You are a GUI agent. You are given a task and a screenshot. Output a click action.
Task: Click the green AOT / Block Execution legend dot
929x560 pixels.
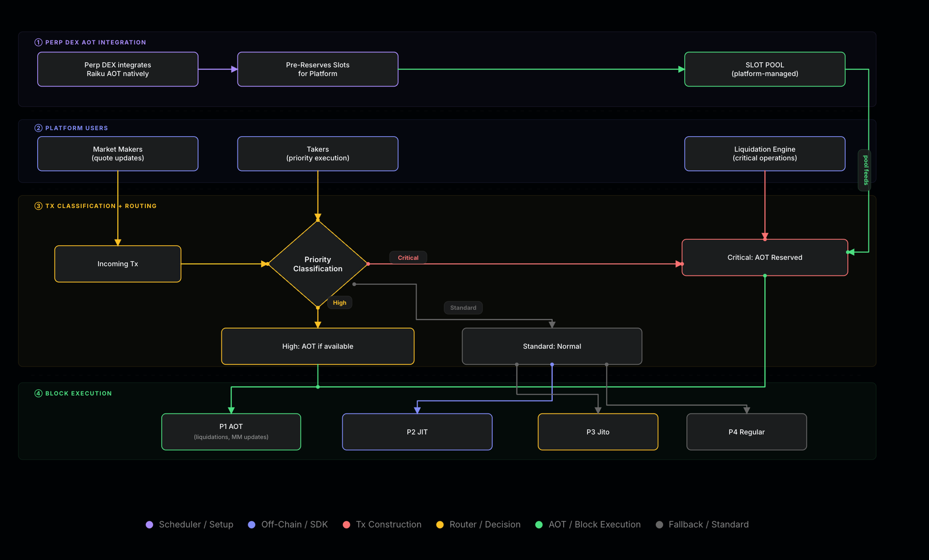(x=539, y=524)
